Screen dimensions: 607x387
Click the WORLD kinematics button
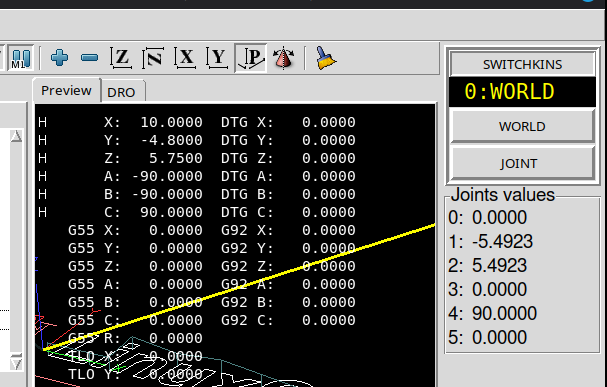click(522, 126)
